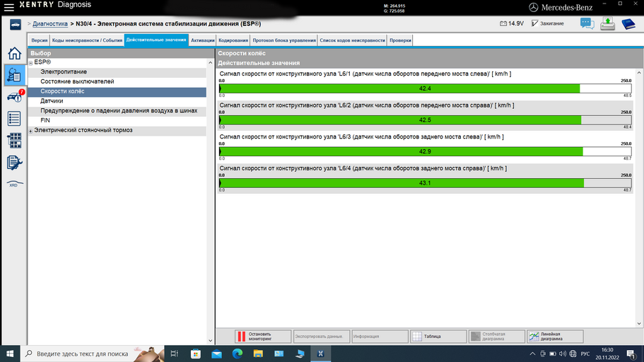The width and height of the screenshot is (644, 362).
Task: Click the L6/2 front right speed bar
Action: pyautogui.click(x=425, y=120)
